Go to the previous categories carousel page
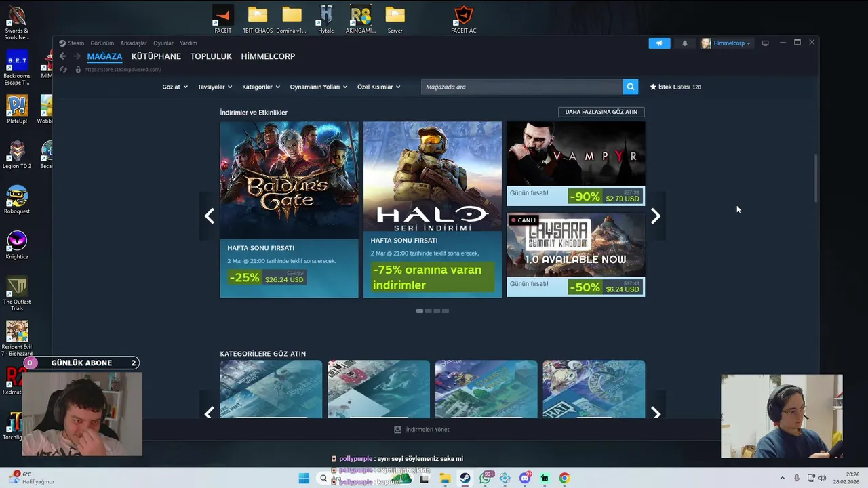This screenshot has width=868, height=488. (210, 412)
